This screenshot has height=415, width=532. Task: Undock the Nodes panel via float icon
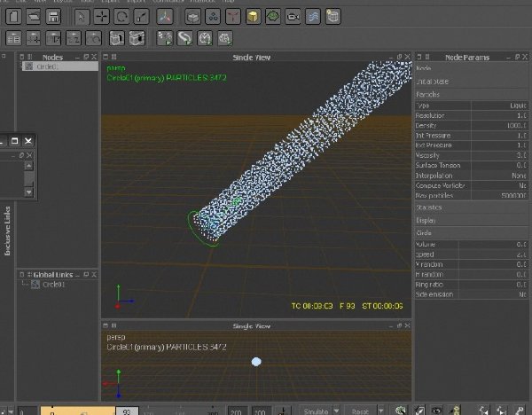pos(86,57)
